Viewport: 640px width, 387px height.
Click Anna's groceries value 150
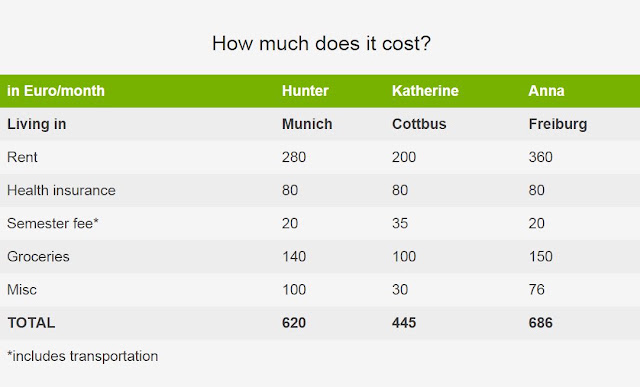540,256
